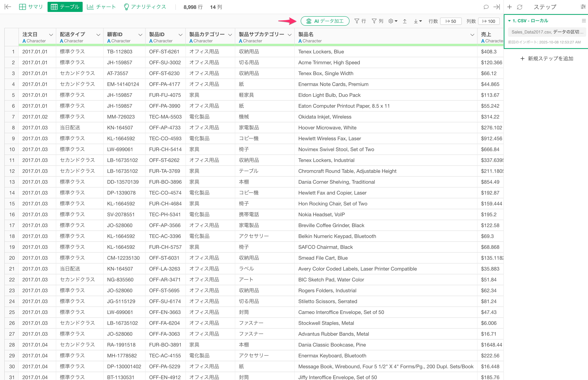The height and width of the screenshot is (380, 588).
Task: Open the row filter (行) funnel icon
Action: point(357,21)
